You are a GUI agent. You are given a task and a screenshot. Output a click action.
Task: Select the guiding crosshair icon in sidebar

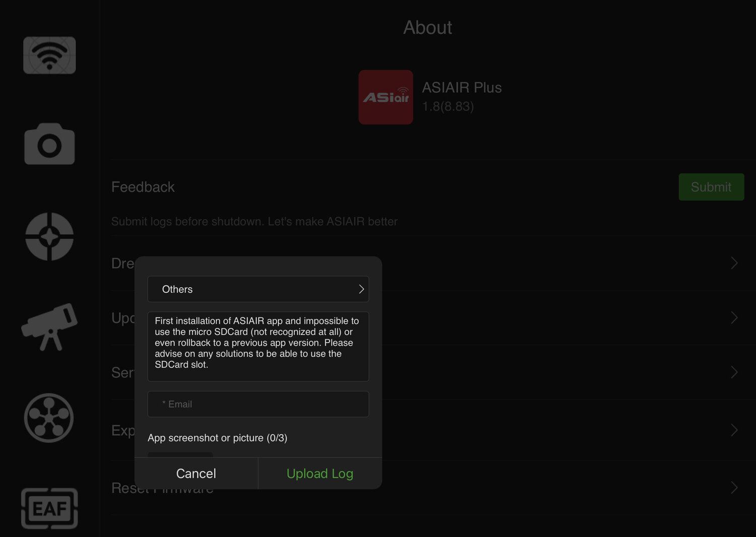coord(49,236)
